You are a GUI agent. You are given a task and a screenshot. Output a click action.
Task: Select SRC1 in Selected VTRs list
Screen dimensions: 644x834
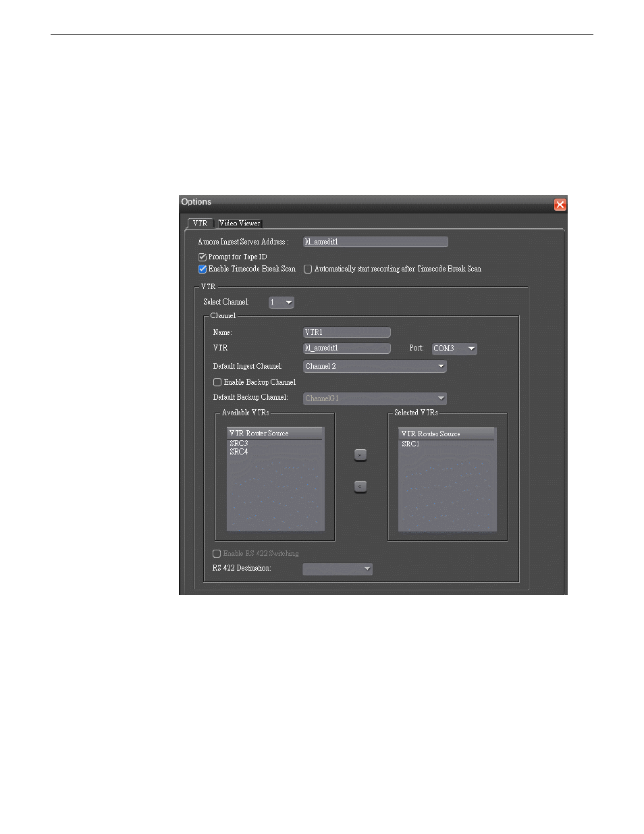[x=410, y=444]
